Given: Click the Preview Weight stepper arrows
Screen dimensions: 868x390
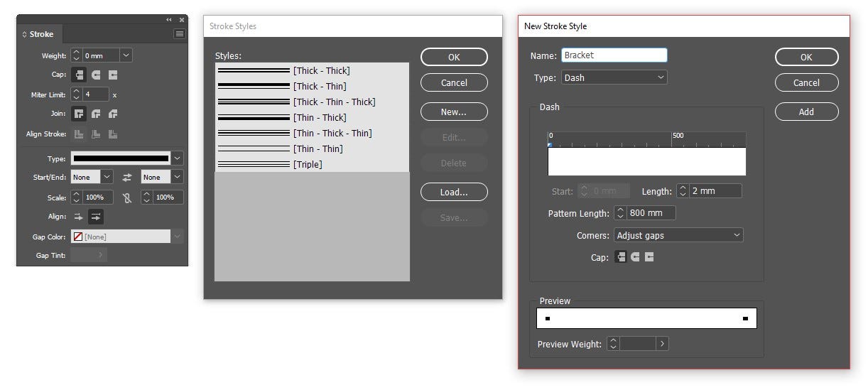Looking at the screenshot, I should 613,344.
